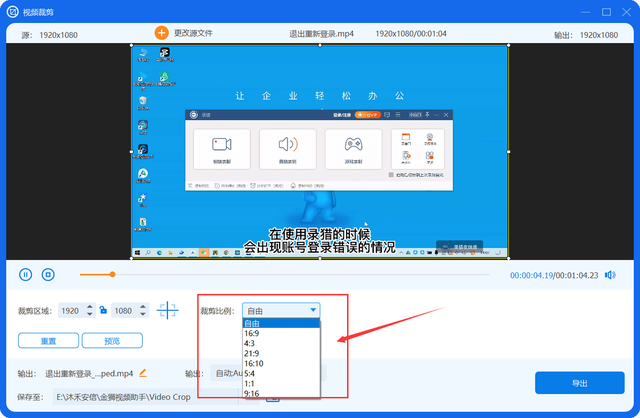
Task: Click the 更改源文件 label
Action: pos(193,33)
